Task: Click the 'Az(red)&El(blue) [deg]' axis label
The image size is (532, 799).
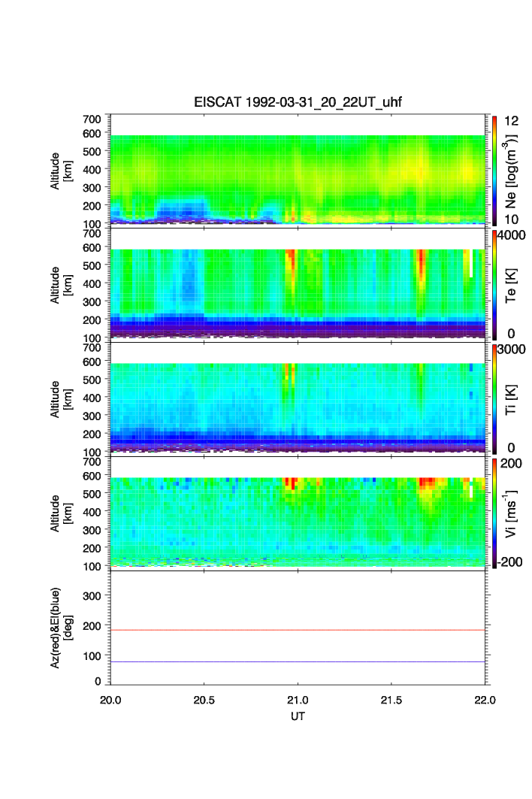Action: (x=61, y=628)
